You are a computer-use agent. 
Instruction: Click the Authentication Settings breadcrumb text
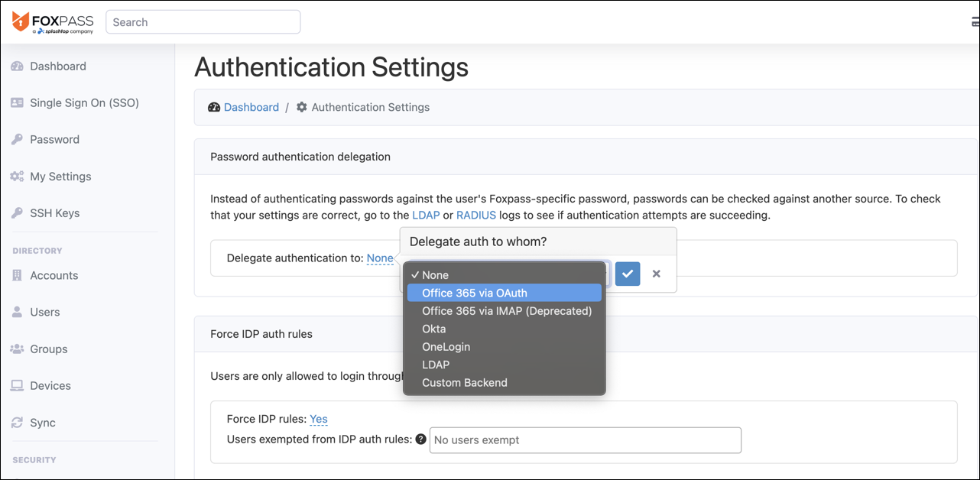point(371,108)
